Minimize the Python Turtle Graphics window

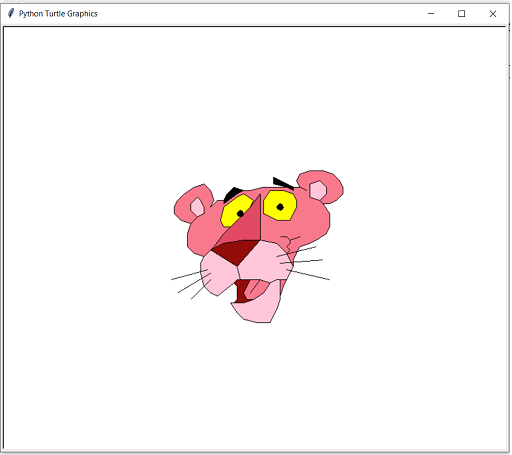coord(432,14)
